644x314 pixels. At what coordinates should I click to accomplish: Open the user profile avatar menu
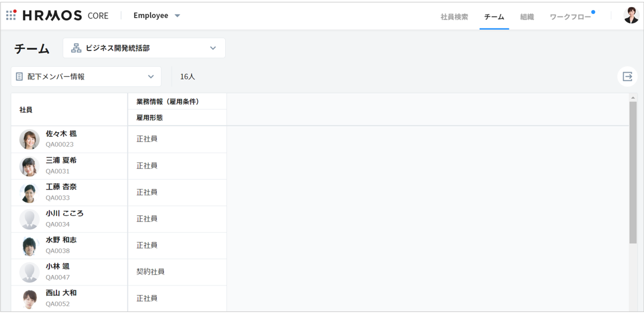pos(631,16)
